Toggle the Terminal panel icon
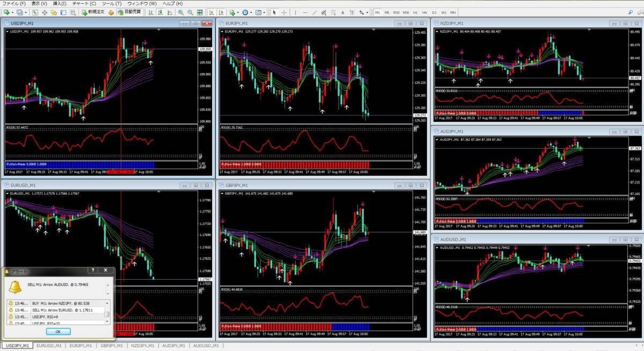Viewport: 644px width, 351px height. 63,12
